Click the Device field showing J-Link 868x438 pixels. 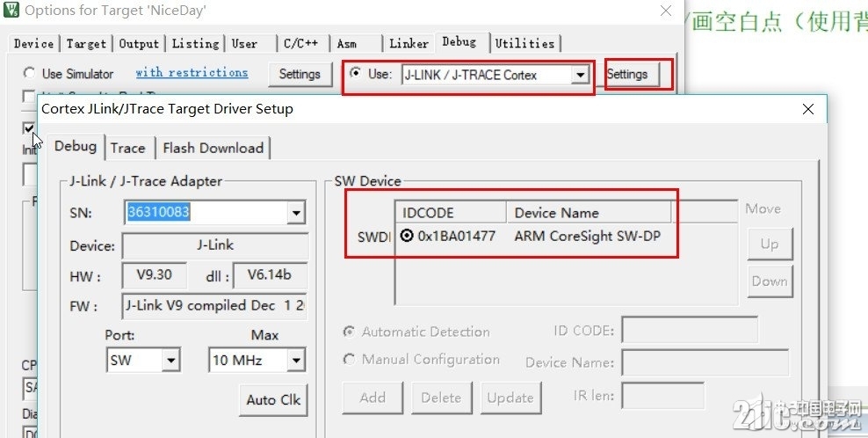(214, 245)
